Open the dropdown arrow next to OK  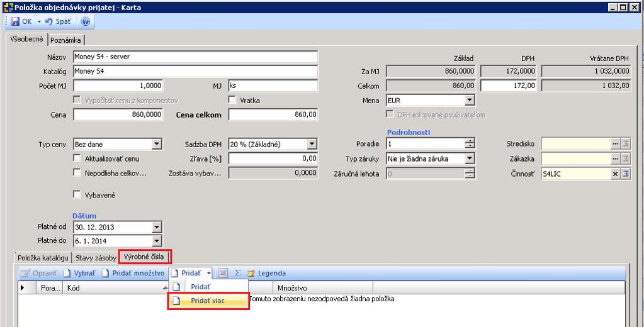pyautogui.click(x=39, y=21)
